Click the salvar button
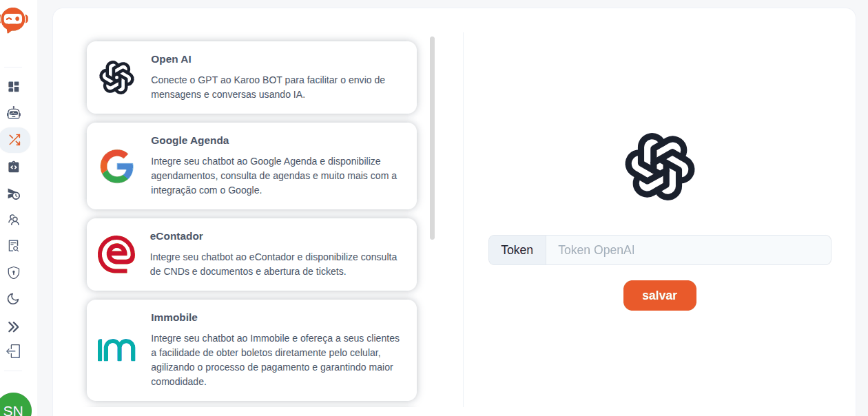The image size is (868, 416). (x=660, y=295)
